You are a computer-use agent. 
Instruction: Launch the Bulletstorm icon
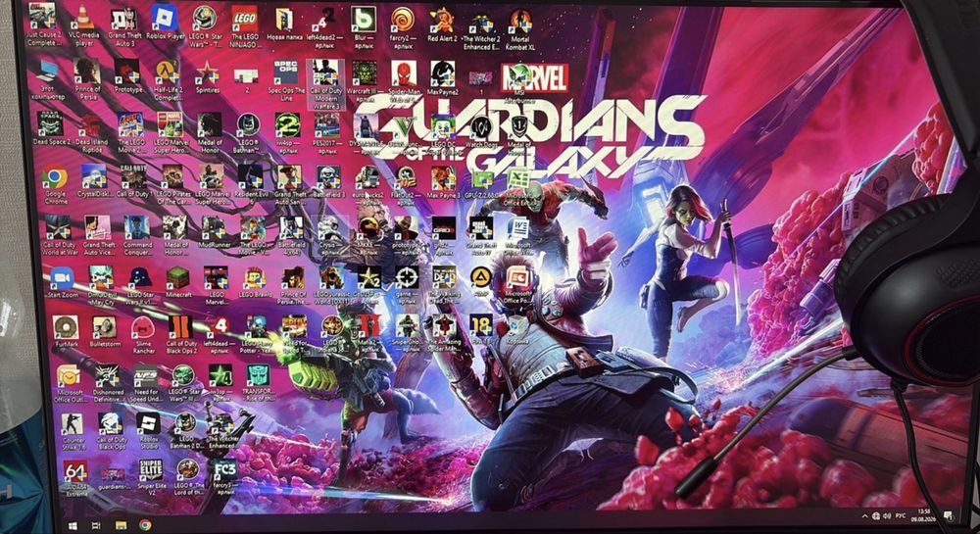coord(105,331)
